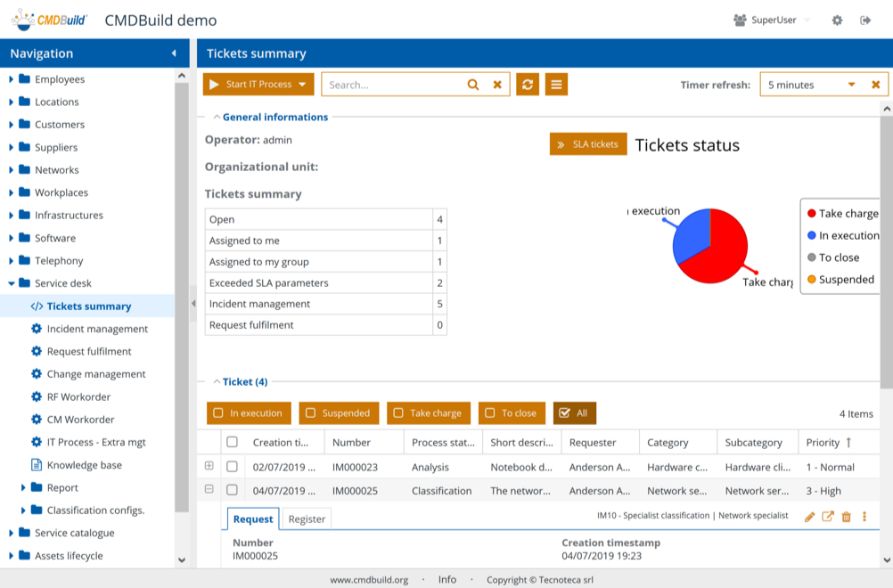This screenshot has height=588, width=893.
Task: Click into the Search input field
Action: click(x=392, y=85)
